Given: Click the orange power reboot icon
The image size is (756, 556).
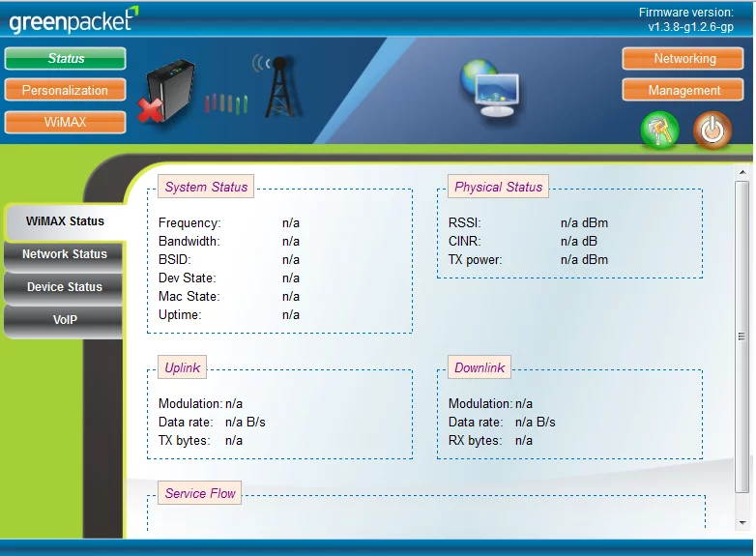Looking at the screenshot, I should 712,130.
